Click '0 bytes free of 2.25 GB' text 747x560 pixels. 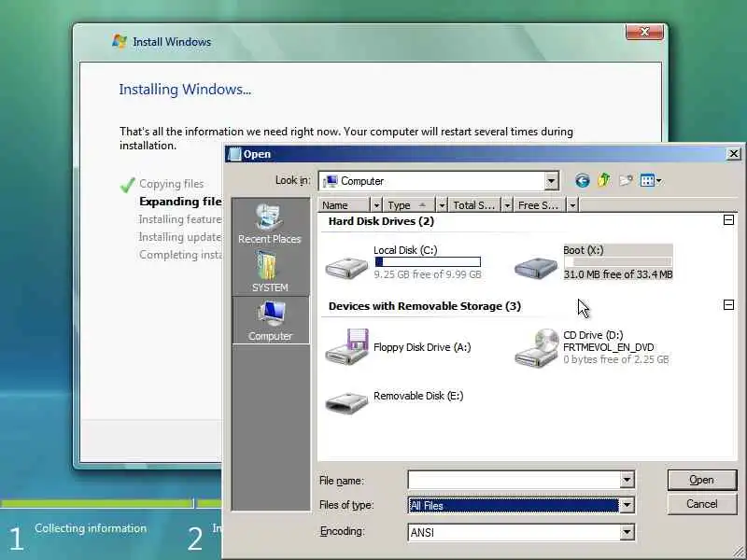pos(616,359)
